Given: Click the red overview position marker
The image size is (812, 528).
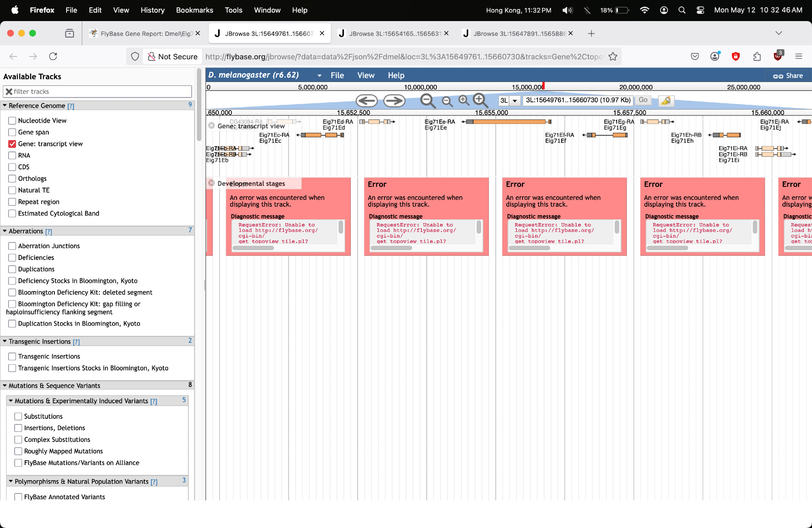Looking at the screenshot, I should click(x=543, y=86).
